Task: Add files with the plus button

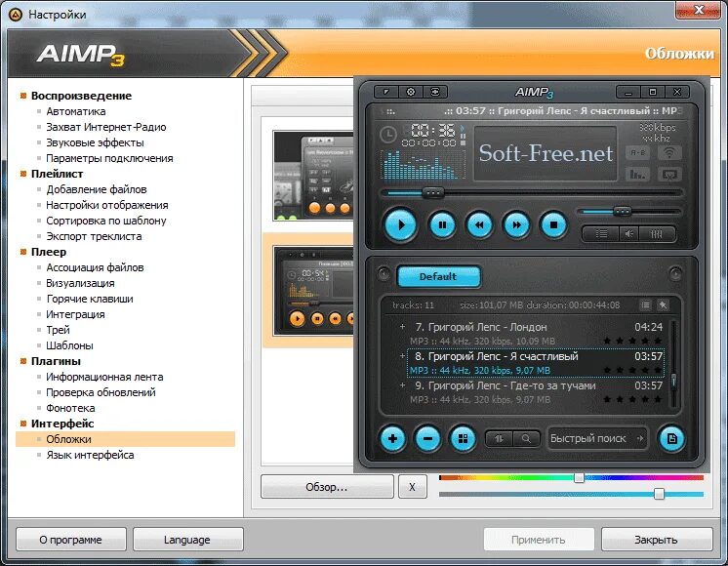Action: tap(392, 438)
